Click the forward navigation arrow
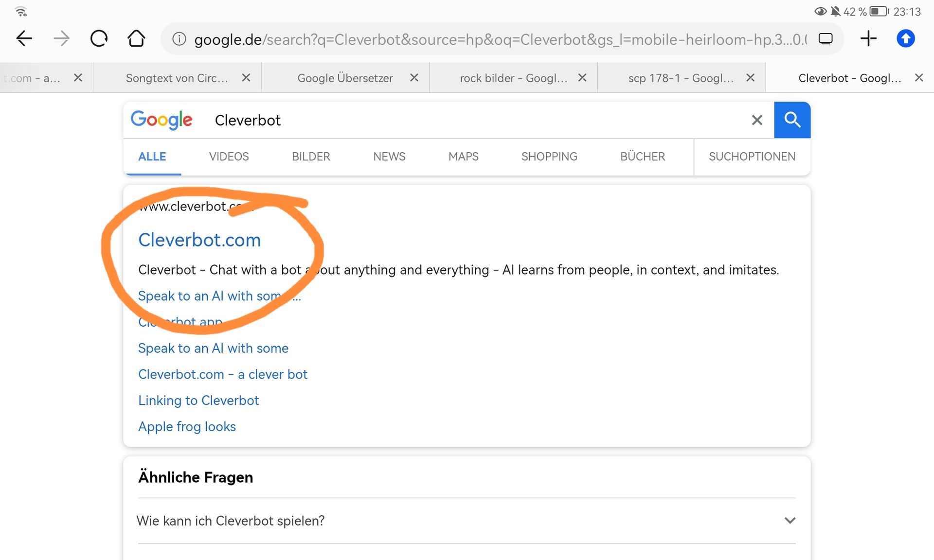 pyautogui.click(x=61, y=38)
